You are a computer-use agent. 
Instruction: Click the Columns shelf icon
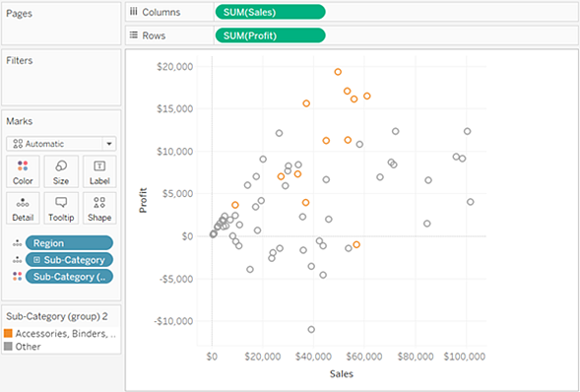(134, 12)
